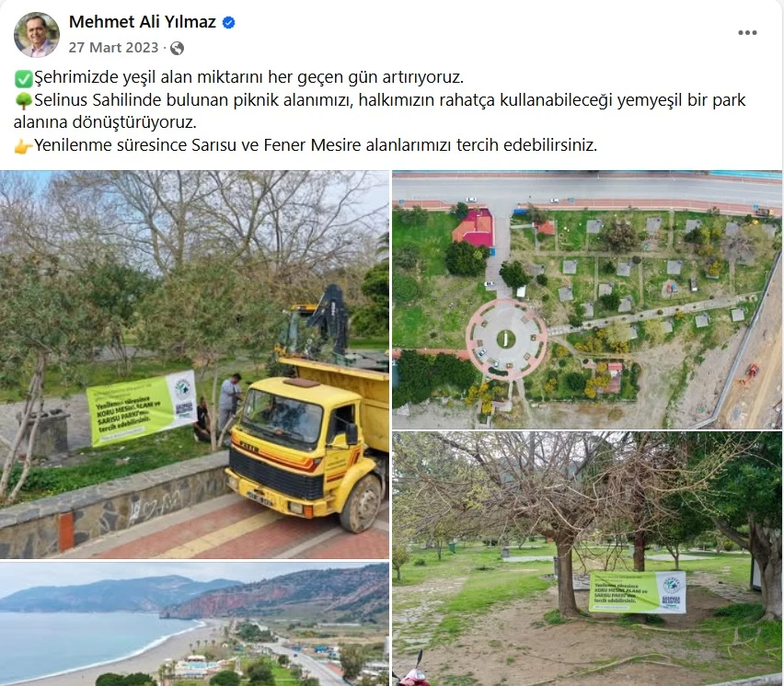Click the globe public audience icon
This screenshot has height=686, width=784.
177,48
